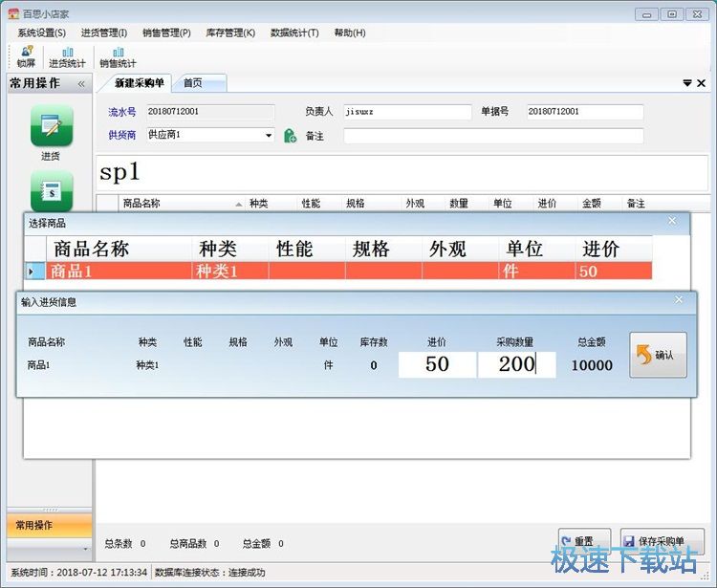The height and width of the screenshot is (588, 717).
Task: Click the 保存采购单 save button
Action: pos(663,542)
